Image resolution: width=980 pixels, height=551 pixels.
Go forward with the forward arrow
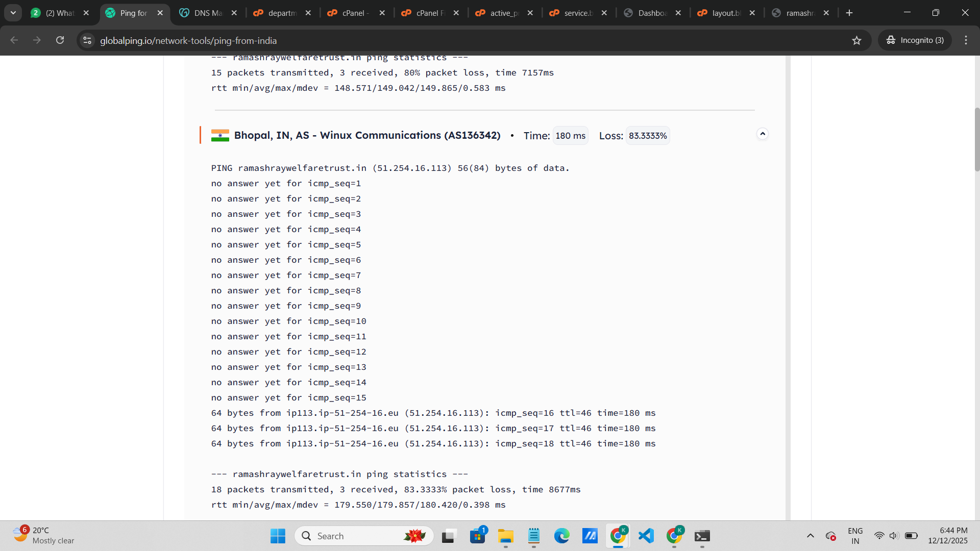[x=37, y=40]
